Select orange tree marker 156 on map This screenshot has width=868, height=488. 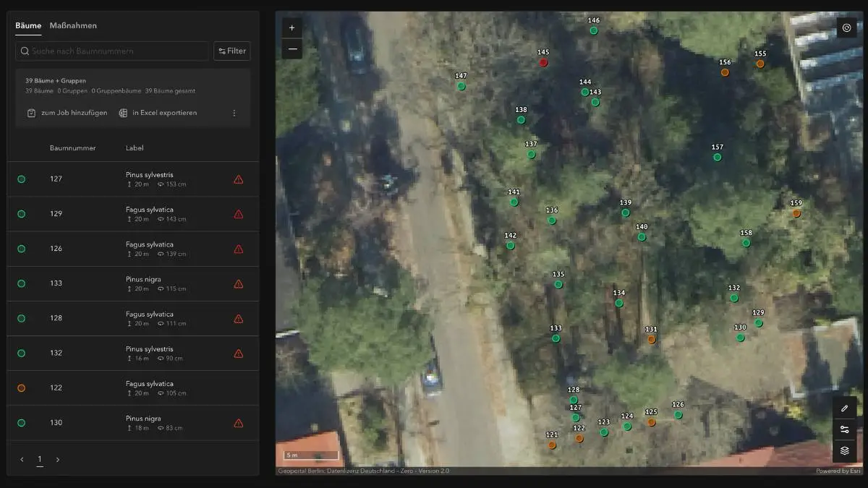coord(725,72)
